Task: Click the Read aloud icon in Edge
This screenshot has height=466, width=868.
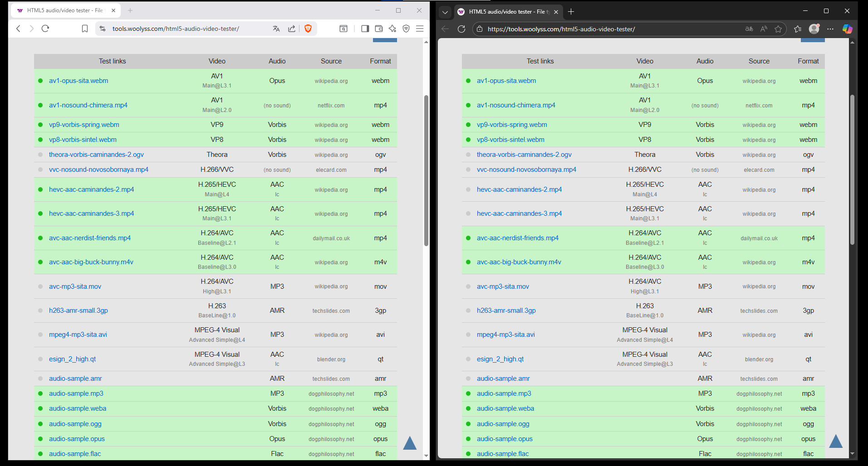Action: tap(764, 29)
